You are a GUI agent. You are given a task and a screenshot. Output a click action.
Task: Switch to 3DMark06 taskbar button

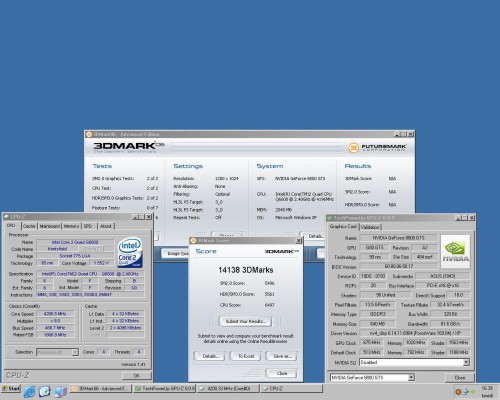pyautogui.click(x=99, y=389)
